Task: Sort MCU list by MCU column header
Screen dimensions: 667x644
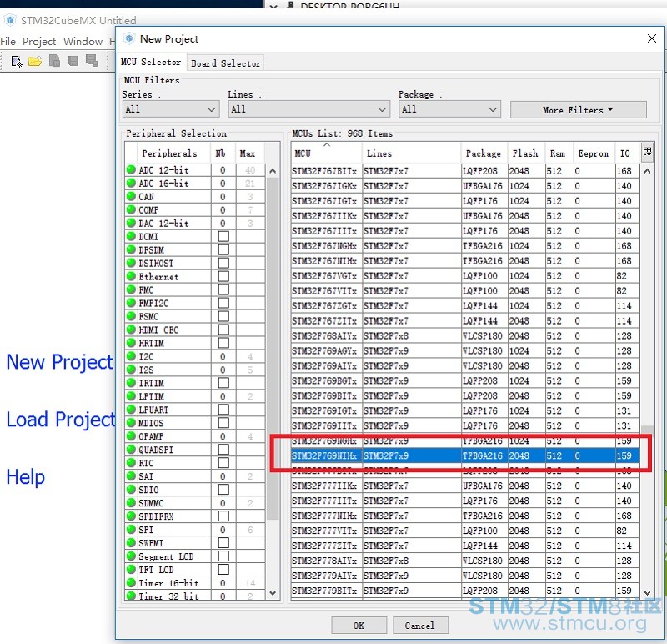Action: (326, 153)
